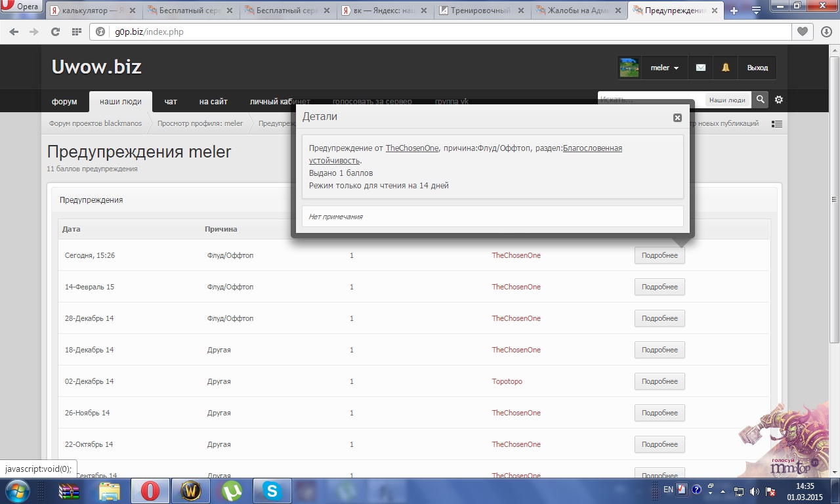The width and height of the screenshot is (840, 504).
Task: Open the Opera main menu
Action: pyautogui.click(x=22, y=7)
